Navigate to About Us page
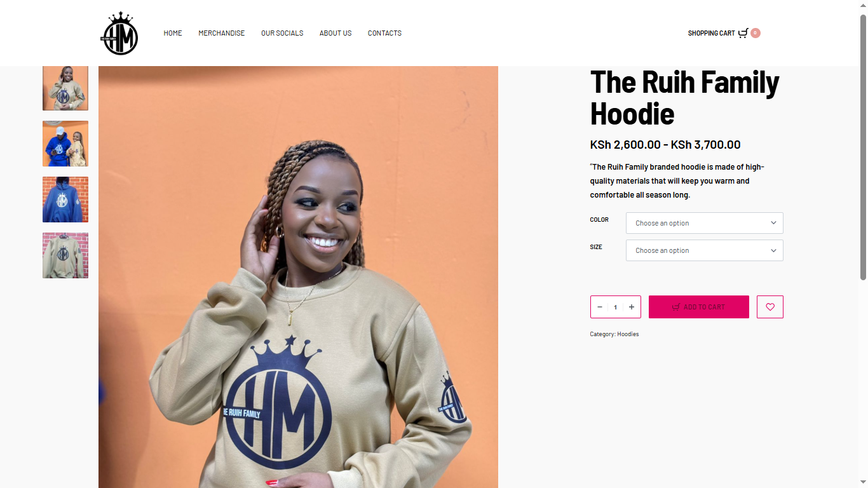Image resolution: width=868 pixels, height=488 pixels. point(336,33)
